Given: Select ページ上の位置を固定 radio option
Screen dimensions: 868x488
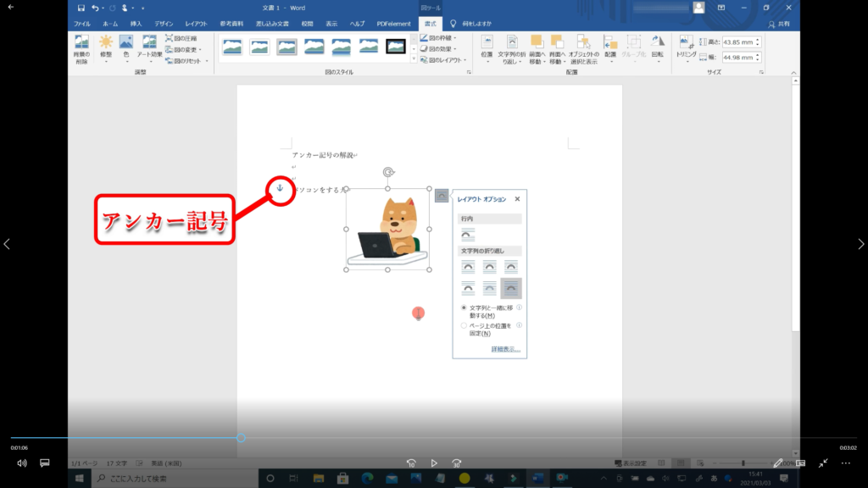Looking at the screenshot, I should [x=464, y=324].
